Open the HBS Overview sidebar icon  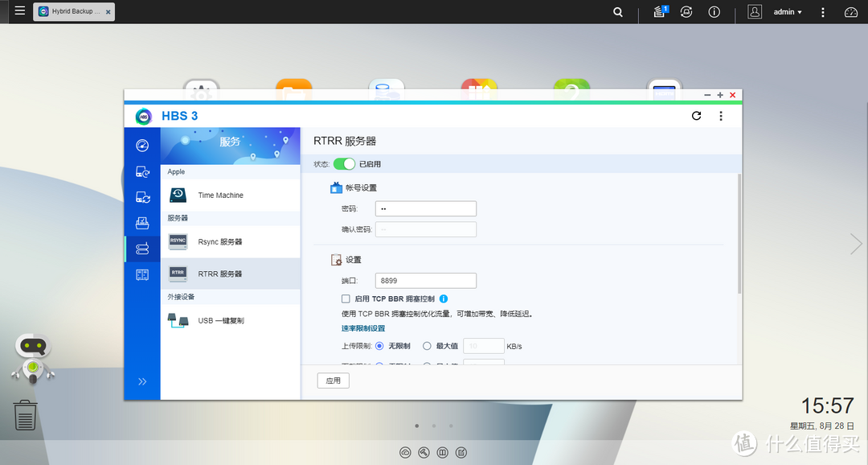pyautogui.click(x=142, y=146)
